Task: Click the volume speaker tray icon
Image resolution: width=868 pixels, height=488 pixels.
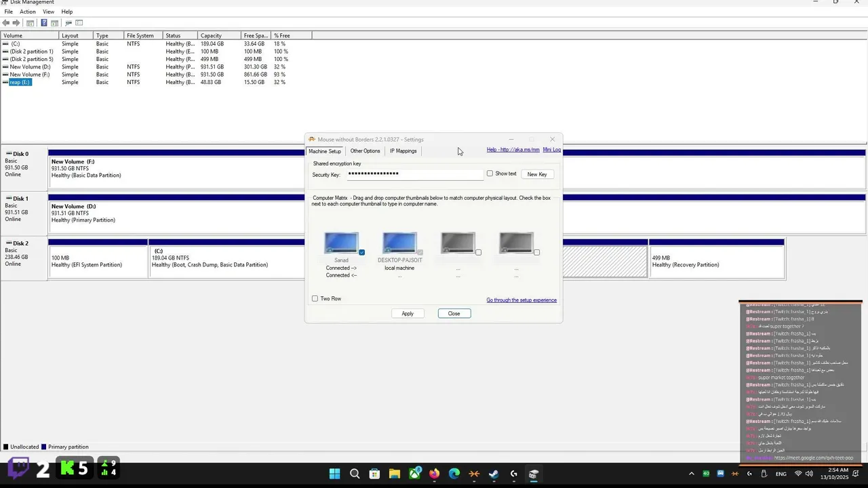Action: [x=809, y=474]
